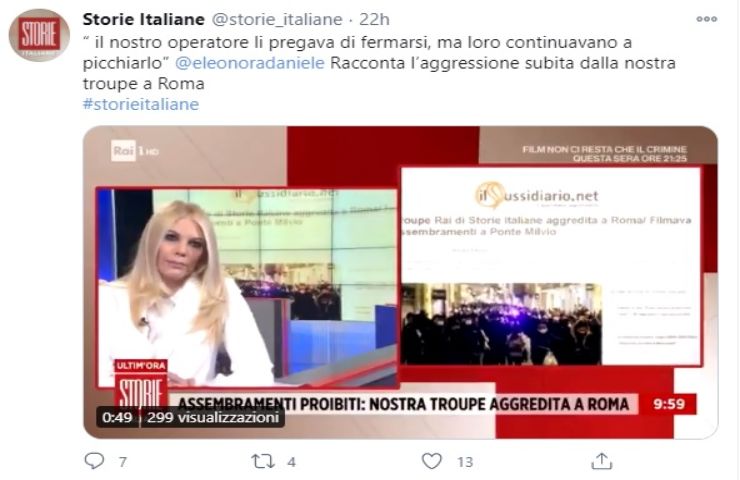Open the #storieitaliane hashtag
Image resolution: width=740 pixels, height=480 pixels.
tap(141, 104)
